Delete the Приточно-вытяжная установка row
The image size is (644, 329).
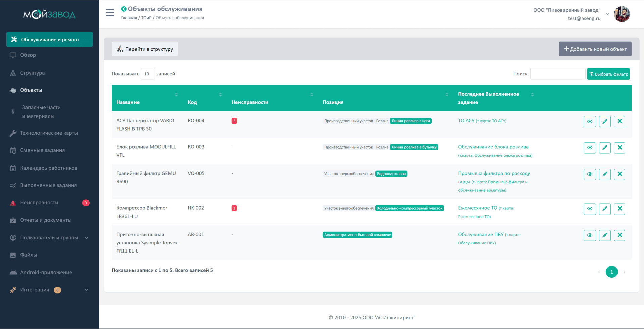pyautogui.click(x=619, y=235)
